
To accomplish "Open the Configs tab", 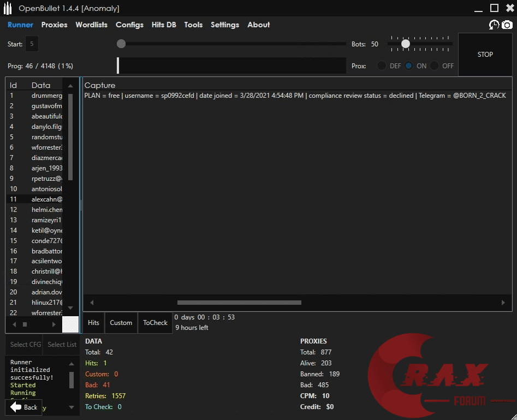I will click(x=129, y=25).
